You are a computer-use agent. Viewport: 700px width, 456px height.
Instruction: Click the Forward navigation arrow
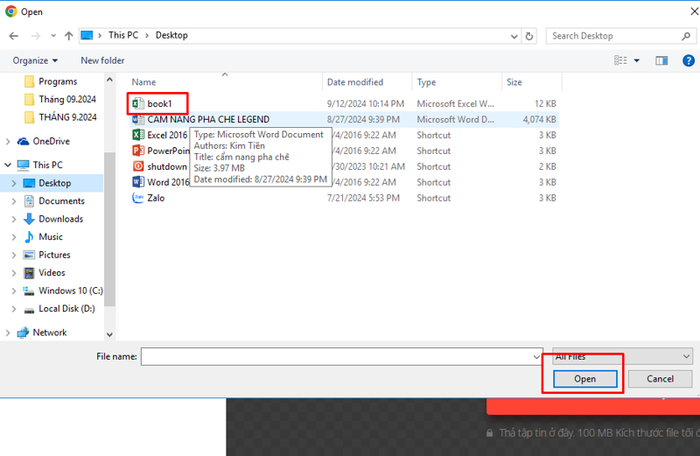pyautogui.click(x=35, y=36)
